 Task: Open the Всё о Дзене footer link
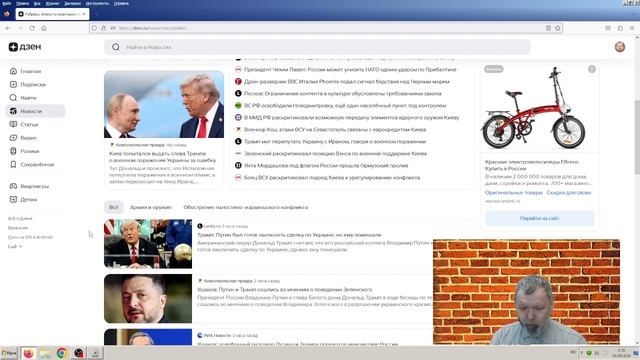coord(20,218)
